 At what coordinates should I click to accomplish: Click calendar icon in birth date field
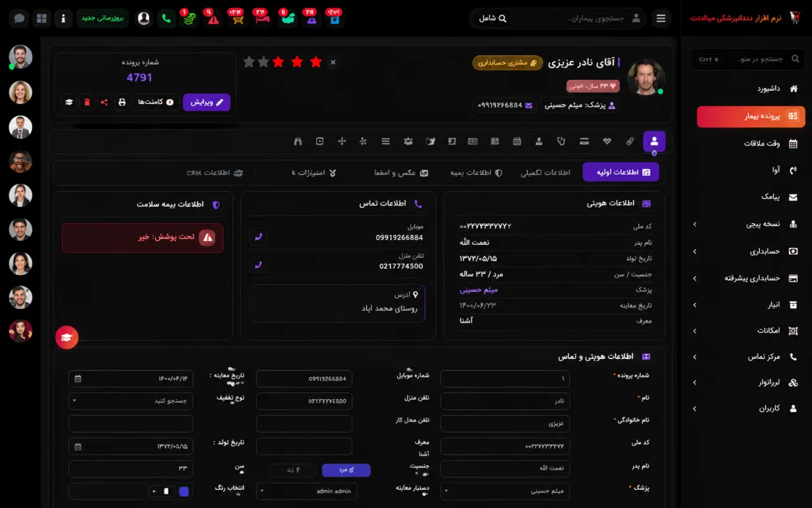(78, 446)
